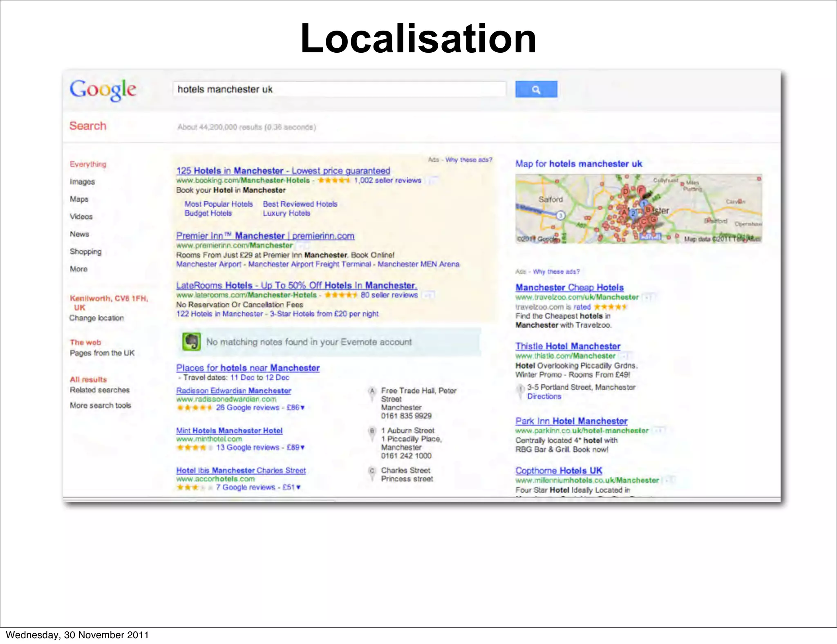Click the red Search heading
Image resolution: width=837 pixels, height=644 pixels.
88,126
